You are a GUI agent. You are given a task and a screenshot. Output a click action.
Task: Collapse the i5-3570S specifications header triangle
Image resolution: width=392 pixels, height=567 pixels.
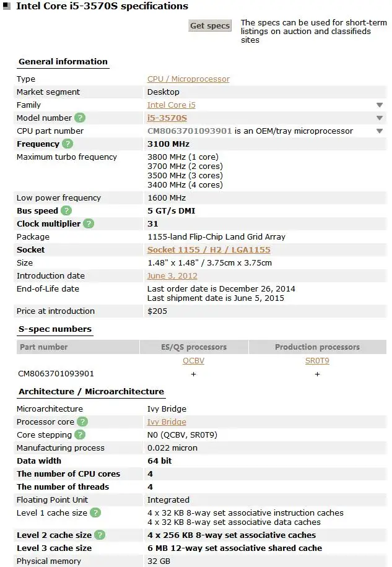7,7
